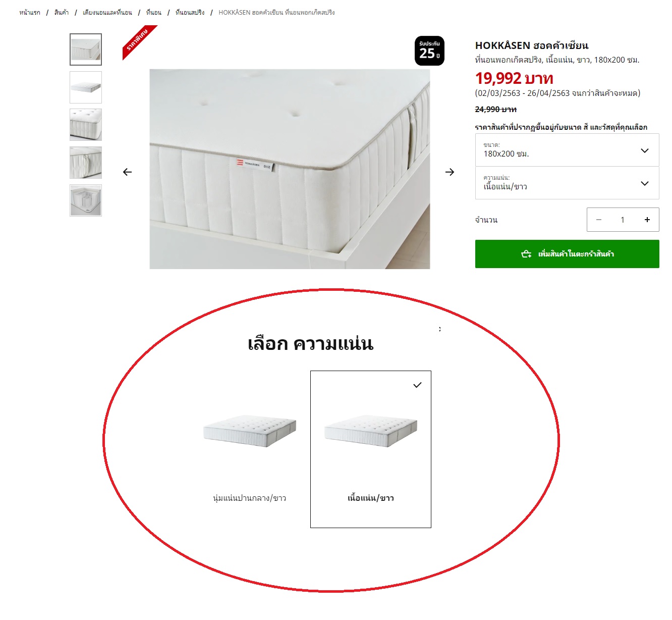View the full mattress second thumbnail
Screen dimensions: 672x620
click(86, 87)
